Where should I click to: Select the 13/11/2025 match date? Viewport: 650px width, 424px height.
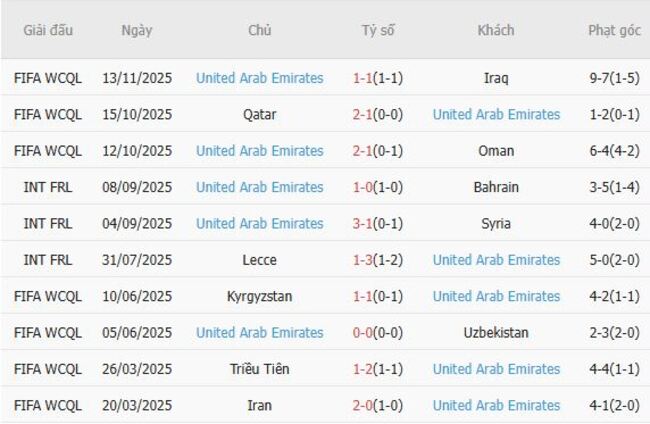click(137, 78)
